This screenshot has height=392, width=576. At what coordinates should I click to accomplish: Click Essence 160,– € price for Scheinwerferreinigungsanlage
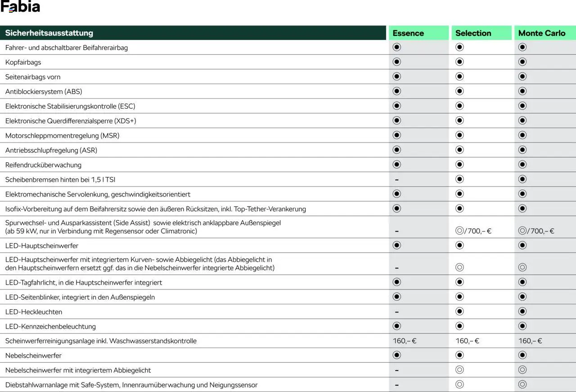pos(405,341)
